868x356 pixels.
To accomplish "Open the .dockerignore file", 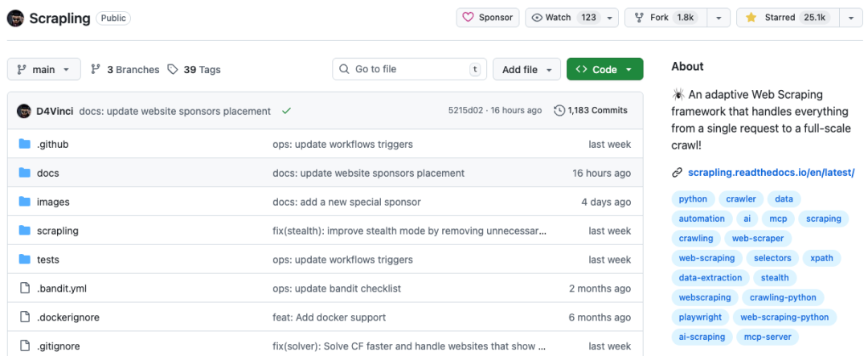I will coord(68,317).
